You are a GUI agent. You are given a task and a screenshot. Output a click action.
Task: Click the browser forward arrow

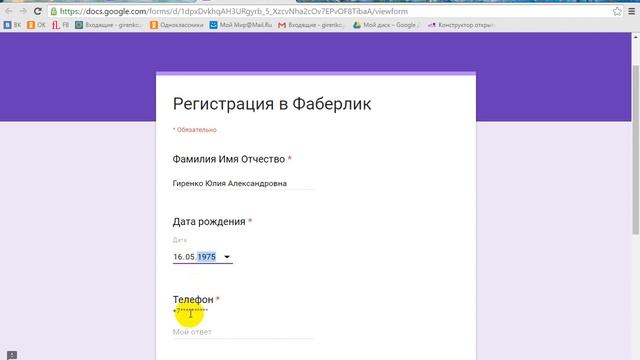pyautogui.click(x=23, y=11)
